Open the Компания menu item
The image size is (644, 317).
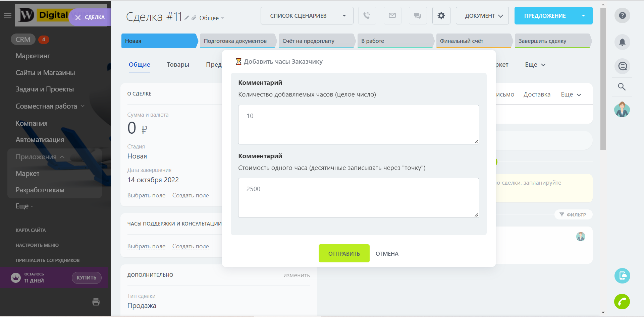[32, 123]
